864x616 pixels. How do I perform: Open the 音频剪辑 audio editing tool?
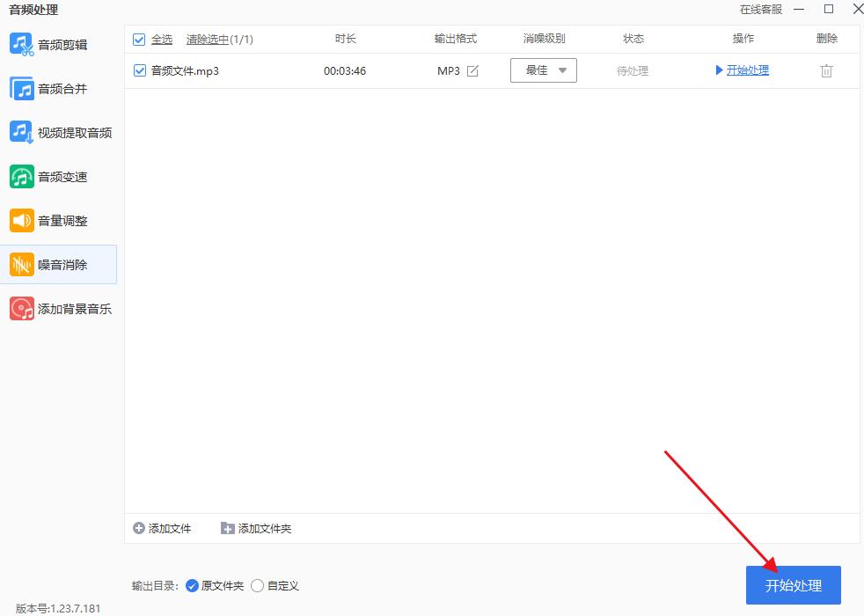(x=57, y=44)
